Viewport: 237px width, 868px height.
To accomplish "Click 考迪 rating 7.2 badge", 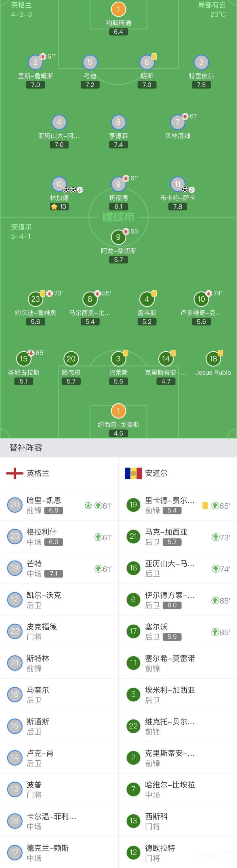I will pos(90,85).
